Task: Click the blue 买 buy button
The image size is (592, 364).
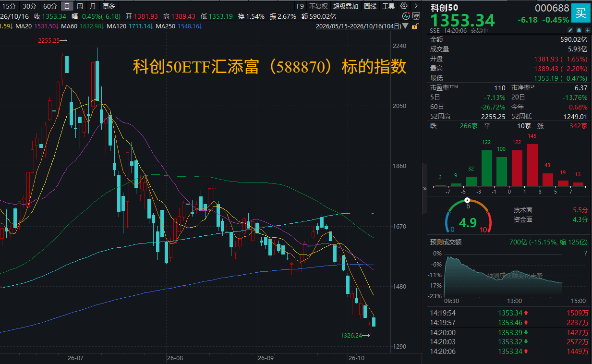Action: pyautogui.click(x=581, y=13)
